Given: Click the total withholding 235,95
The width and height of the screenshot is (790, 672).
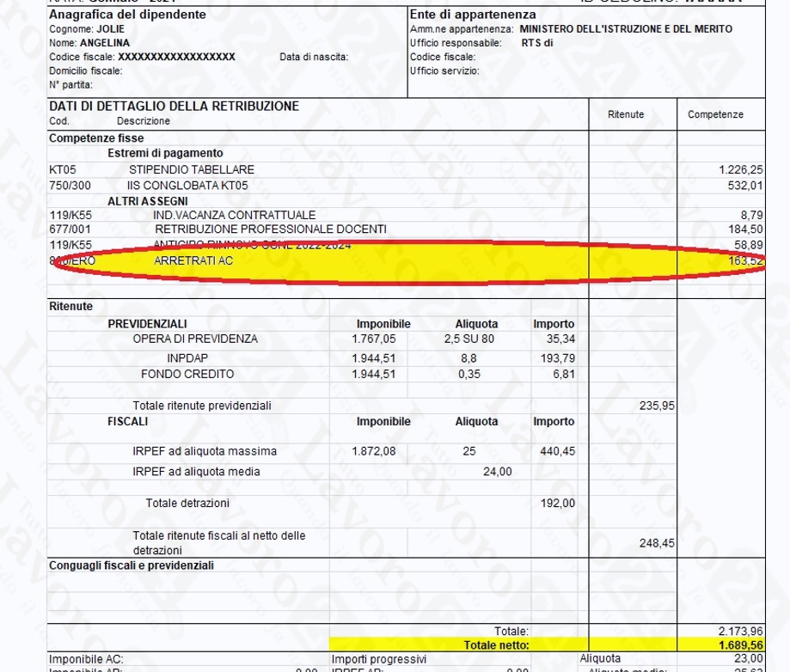Looking at the screenshot, I should tap(657, 406).
